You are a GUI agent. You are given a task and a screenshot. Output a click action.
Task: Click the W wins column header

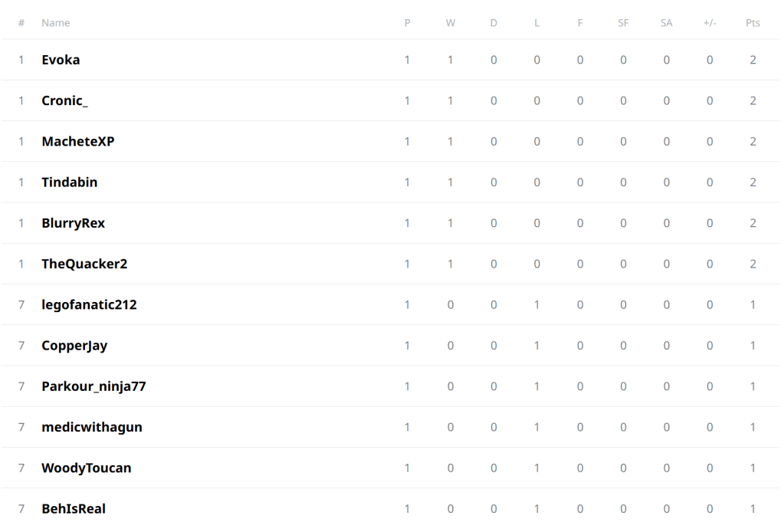coord(451,23)
